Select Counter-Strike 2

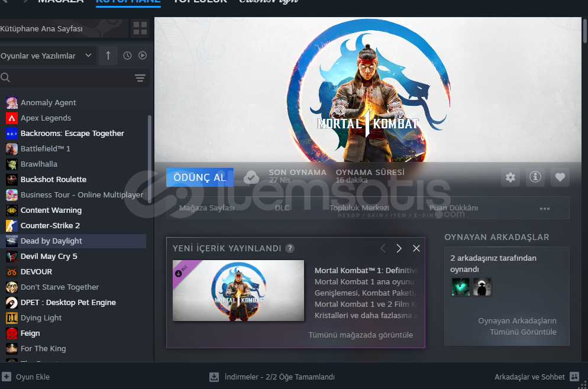73,226
